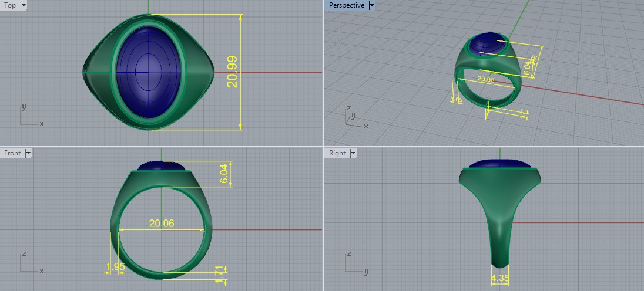Pick the 20.06 dimension in Perspective view
644x291 pixels.
tap(486, 80)
